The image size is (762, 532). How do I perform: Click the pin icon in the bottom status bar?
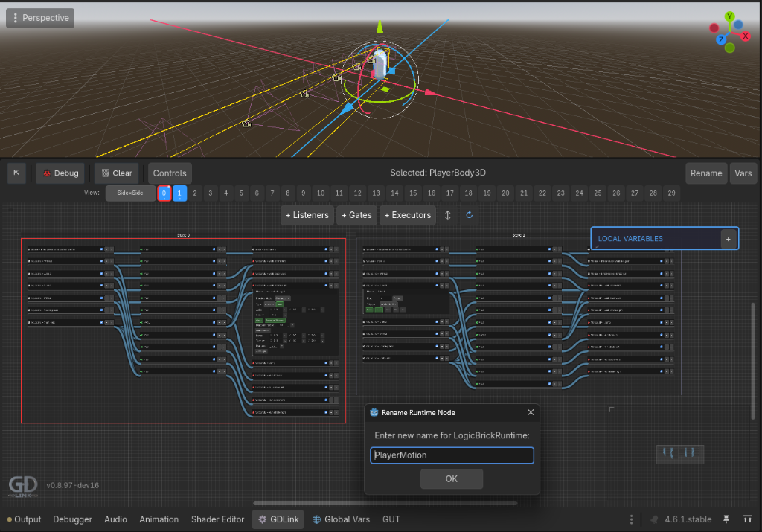pos(727,519)
